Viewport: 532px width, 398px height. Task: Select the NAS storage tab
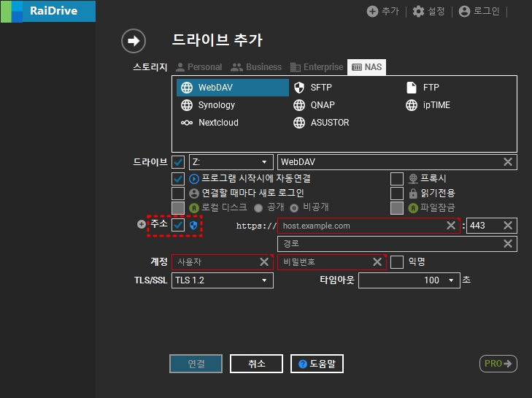(366, 67)
